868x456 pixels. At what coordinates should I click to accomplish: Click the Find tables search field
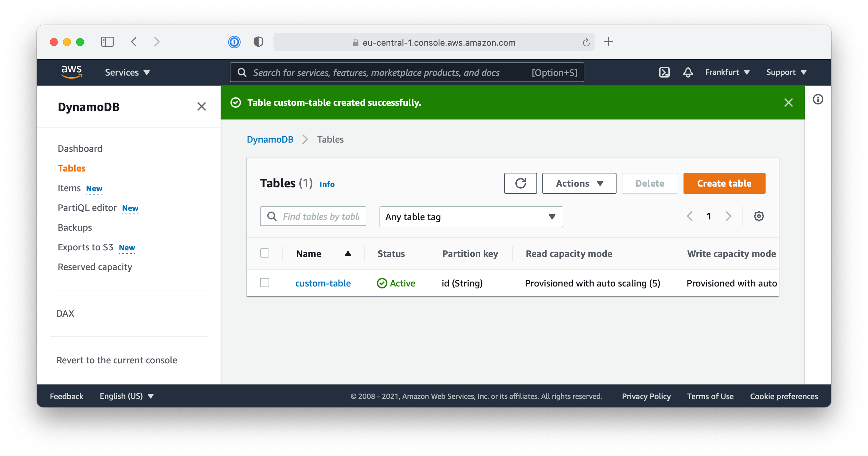313,216
